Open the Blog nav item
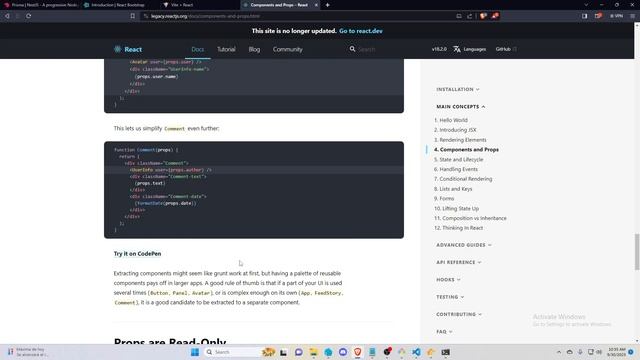Image resolution: width=640 pixels, height=360 pixels. pyautogui.click(x=254, y=49)
